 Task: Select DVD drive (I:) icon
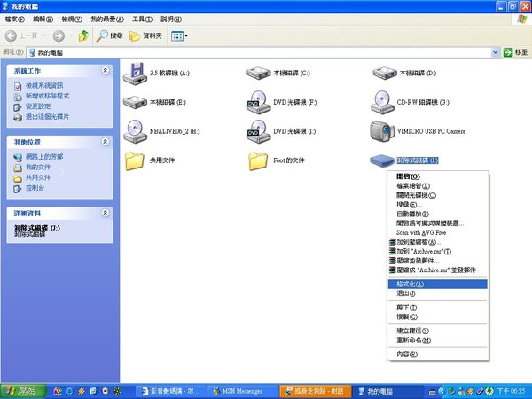[259, 131]
